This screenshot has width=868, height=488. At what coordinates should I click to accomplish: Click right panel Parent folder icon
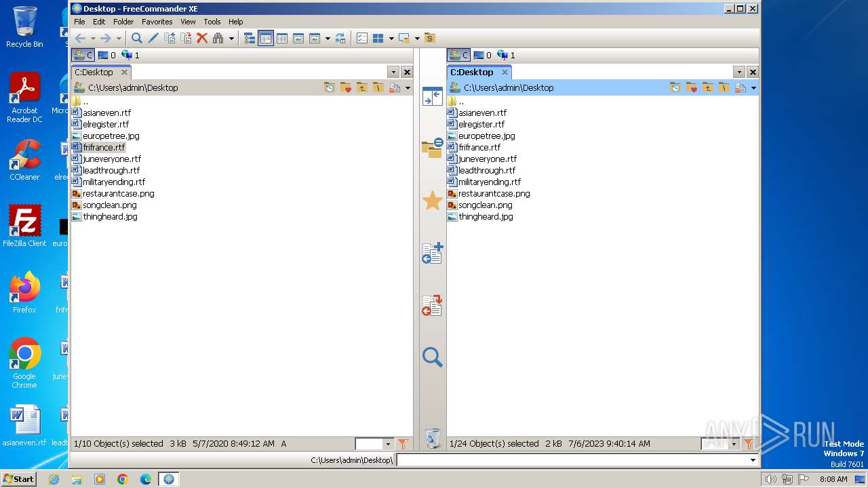tap(708, 87)
